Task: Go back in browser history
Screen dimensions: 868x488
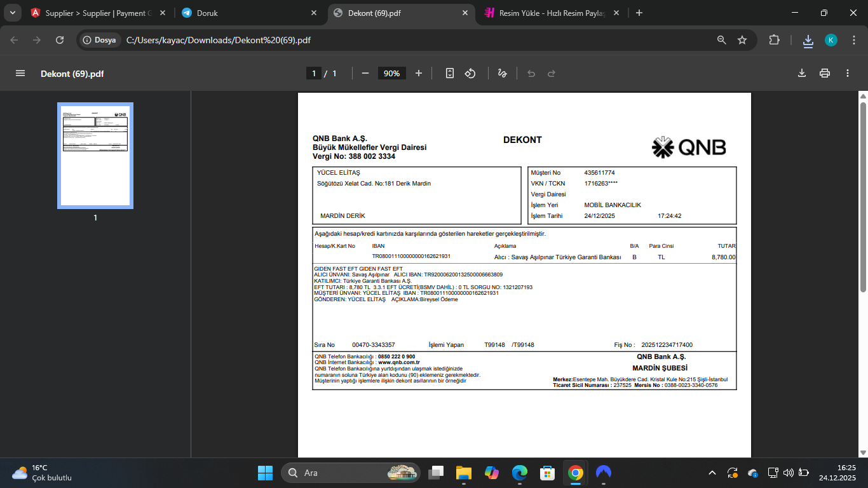Action: point(15,40)
